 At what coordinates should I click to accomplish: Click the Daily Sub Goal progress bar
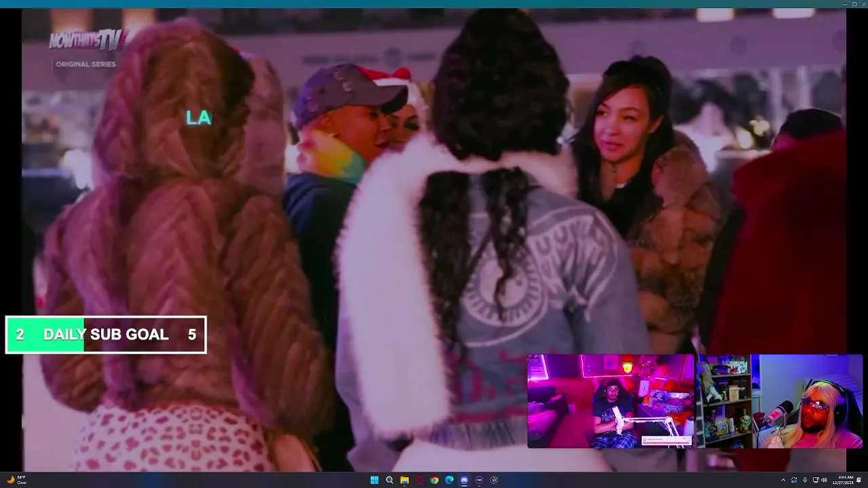(x=106, y=335)
